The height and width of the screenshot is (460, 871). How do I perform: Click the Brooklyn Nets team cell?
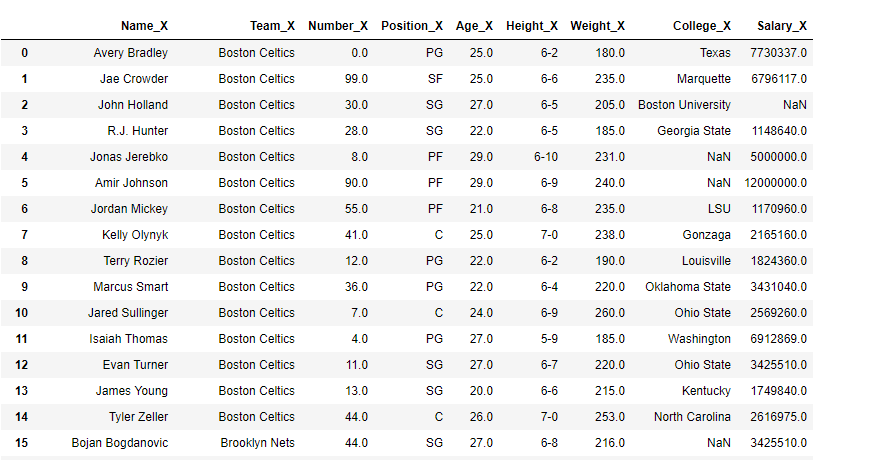tap(258, 443)
